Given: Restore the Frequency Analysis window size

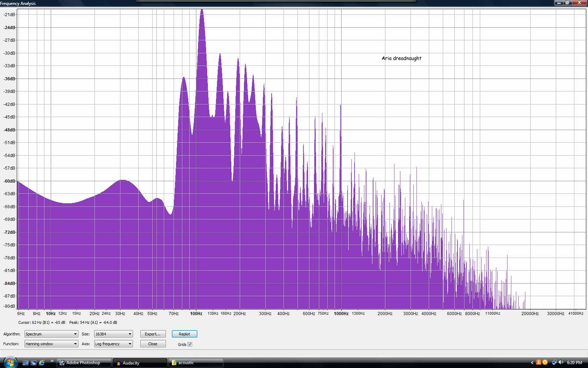Looking at the screenshot, I should pyautogui.click(x=567, y=3).
